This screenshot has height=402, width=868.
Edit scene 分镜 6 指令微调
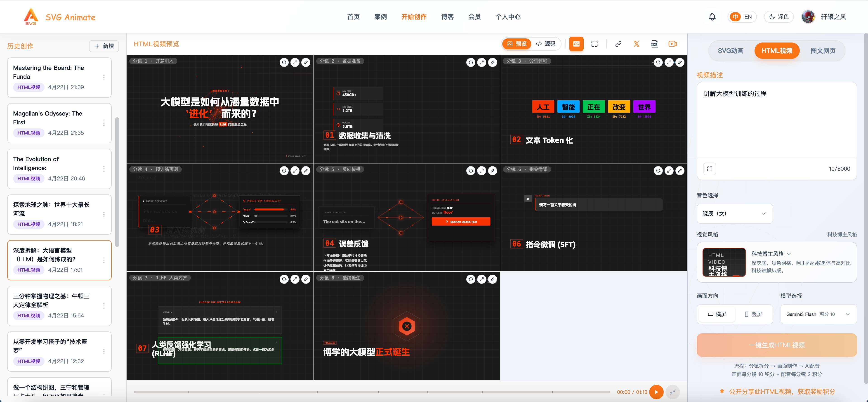[680, 171]
